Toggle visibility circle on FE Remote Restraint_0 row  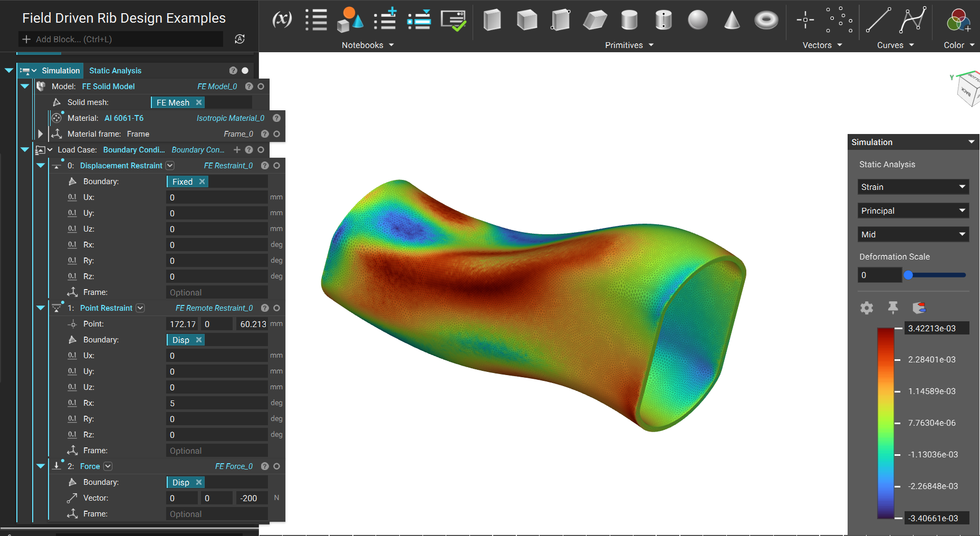point(276,308)
